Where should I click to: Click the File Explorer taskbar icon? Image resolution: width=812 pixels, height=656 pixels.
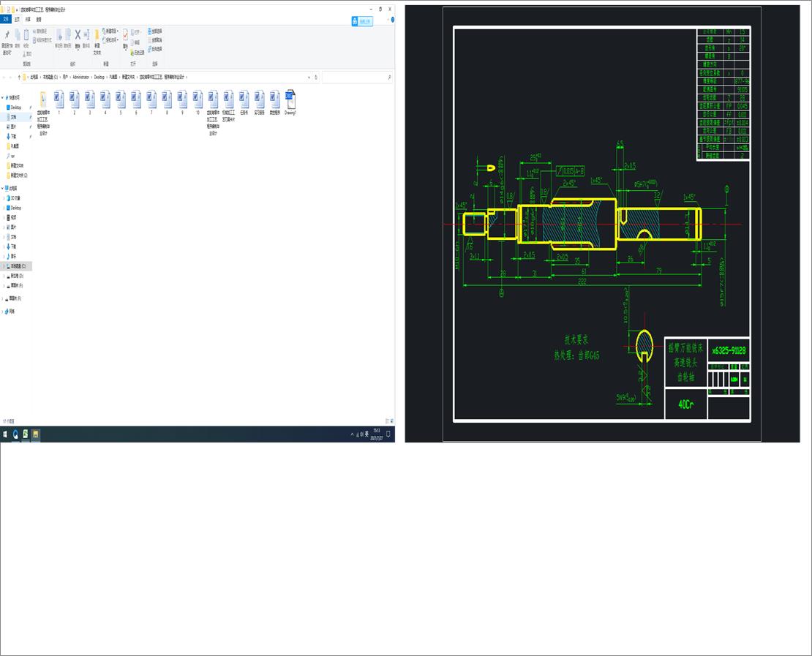click(x=36, y=434)
